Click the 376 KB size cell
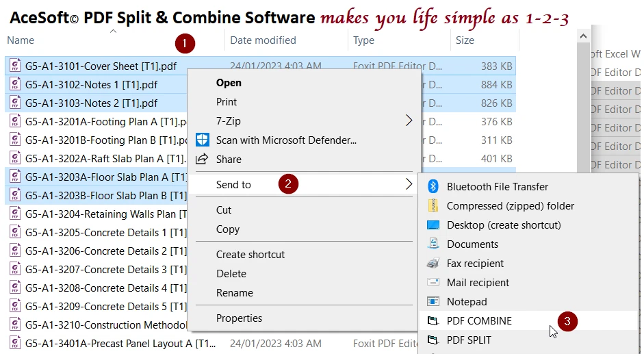The height and width of the screenshot is (356, 644). point(497,122)
